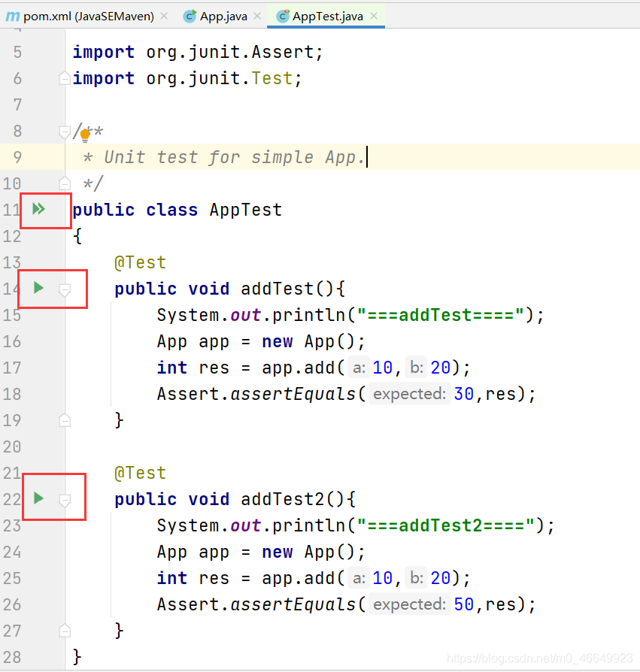Click the expected value 50 in assertEquals
Viewport: 640px width, 672px height.
[x=463, y=604]
